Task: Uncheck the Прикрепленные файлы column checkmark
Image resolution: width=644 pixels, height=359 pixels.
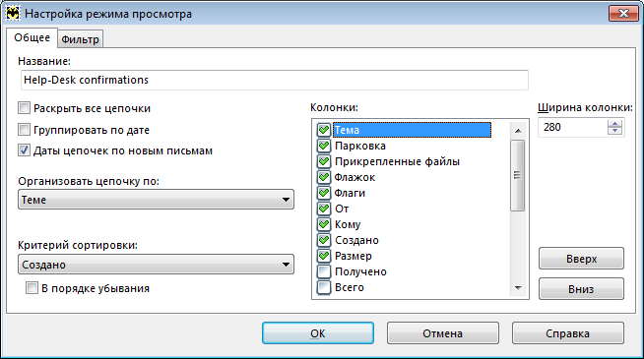Action: point(324,161)
